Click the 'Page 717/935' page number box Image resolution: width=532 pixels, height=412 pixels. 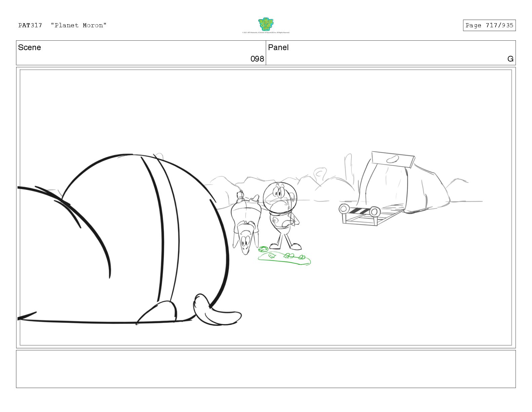click(489, 25)
